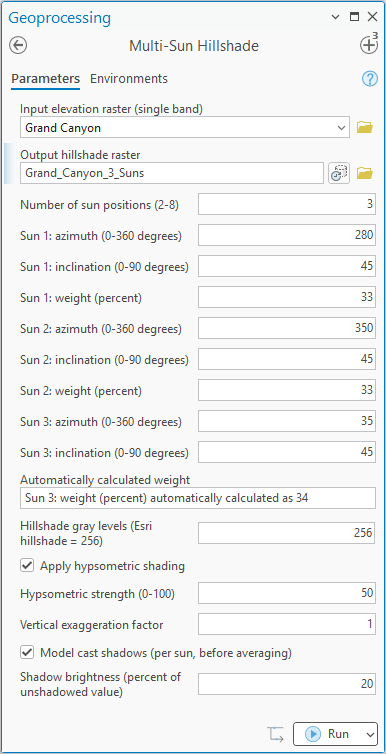This screenshot has width=386, height=754.
Task: Toggle Model cast shadows checkbox
Action: pos(27,653)
